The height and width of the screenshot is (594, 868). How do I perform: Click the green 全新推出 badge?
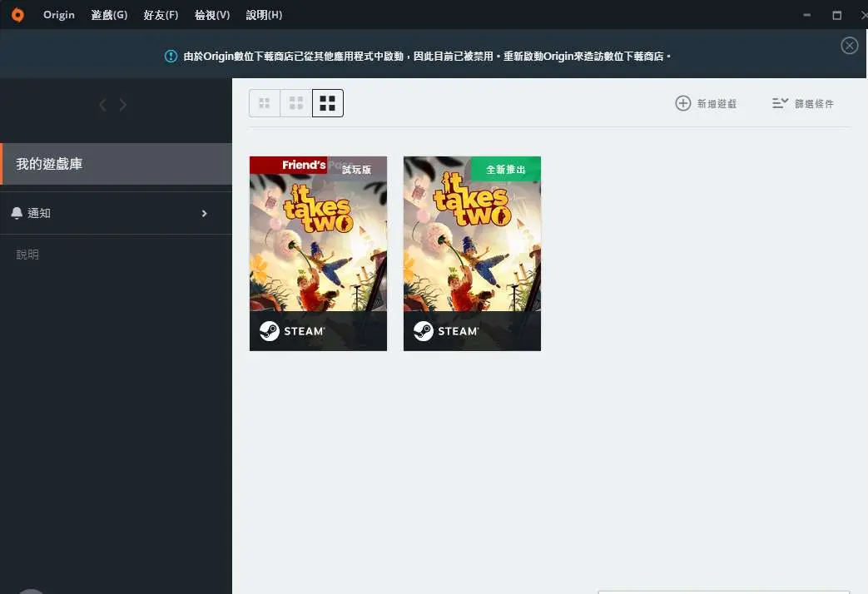[505, 169]
